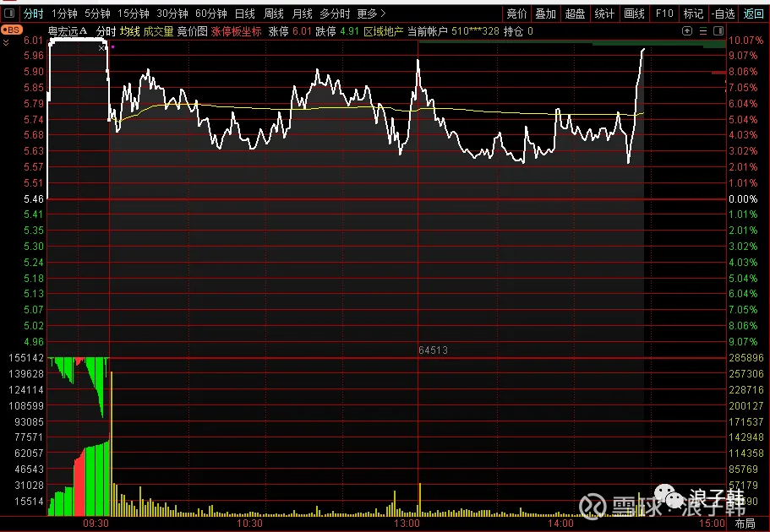Viewport: 770px width, 532px height.
Task: Click the 叠加 overlay button
Action: [x=545, y=14]
